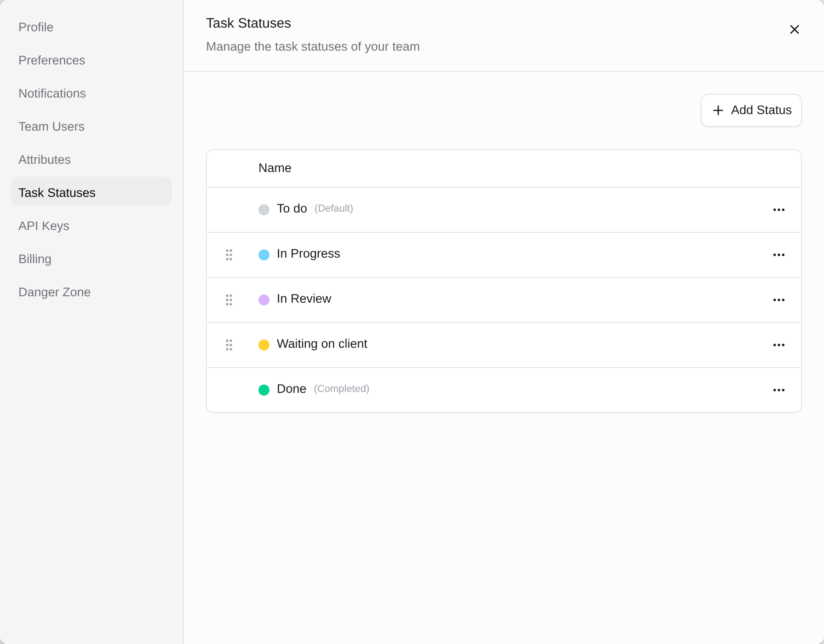Open the three-dot menu for Done
The width and height of the screenshot is (824, 644).
[778, 390]
